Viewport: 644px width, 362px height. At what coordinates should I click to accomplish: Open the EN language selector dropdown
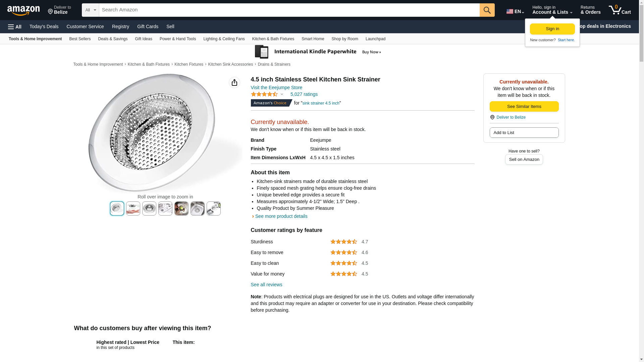[x=515, y=11]
